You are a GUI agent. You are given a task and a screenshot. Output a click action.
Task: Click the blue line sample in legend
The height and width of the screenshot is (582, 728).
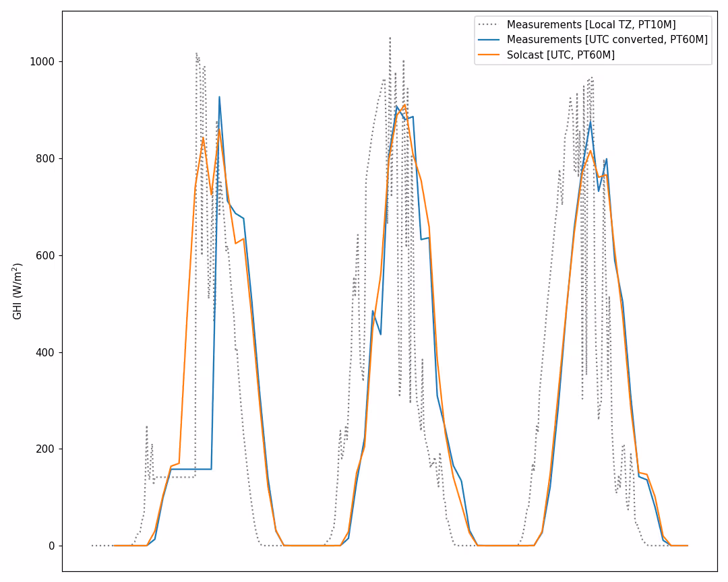(489, 40)
